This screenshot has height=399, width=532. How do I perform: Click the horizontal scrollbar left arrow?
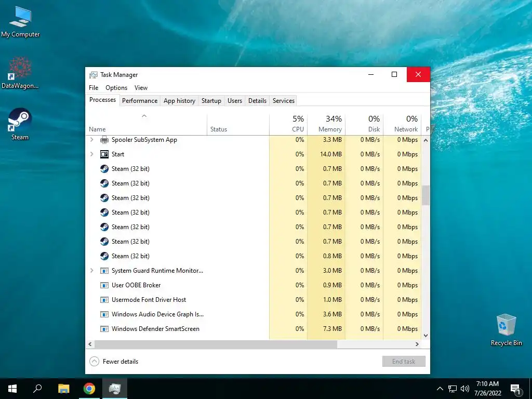[x=90, y=344]
